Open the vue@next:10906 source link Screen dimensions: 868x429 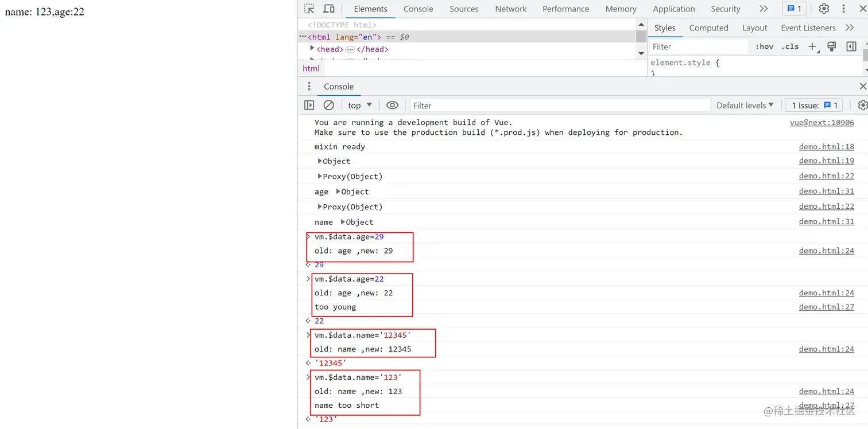[x=821, y=122]
